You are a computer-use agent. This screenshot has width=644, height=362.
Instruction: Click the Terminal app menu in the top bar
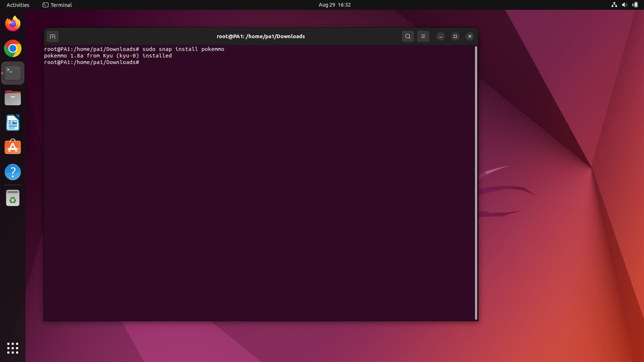pos(57,5)
